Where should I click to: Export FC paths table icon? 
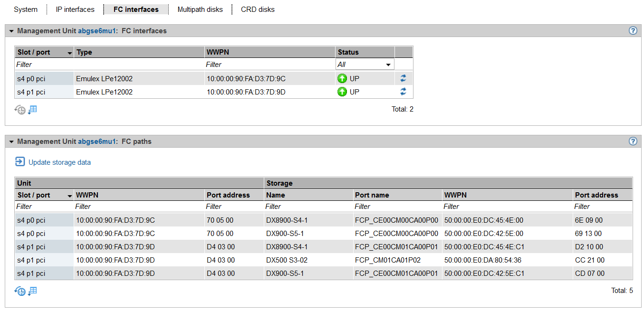[x=32, y=291]
